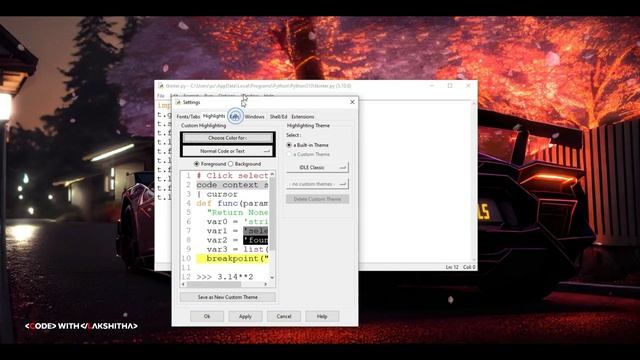The image size is (640, 360).
Task: Click the sample's horizontal scrollbar thumb
Action: (214, 284)
